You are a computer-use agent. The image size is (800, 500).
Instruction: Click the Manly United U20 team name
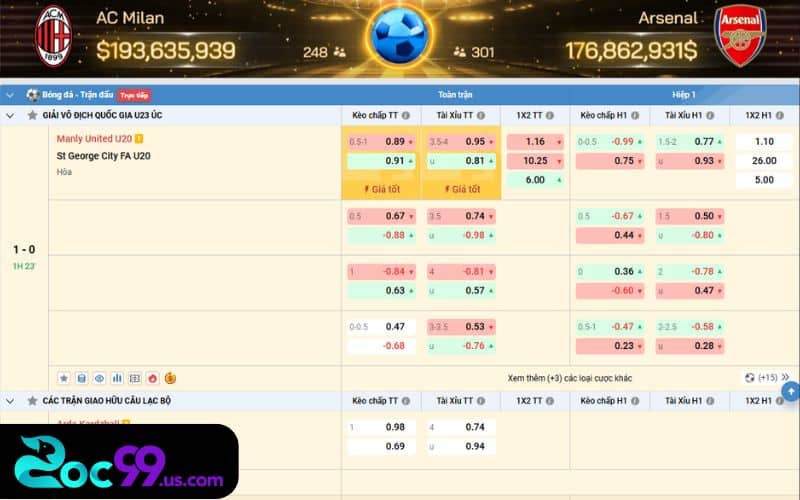(94, 138)
